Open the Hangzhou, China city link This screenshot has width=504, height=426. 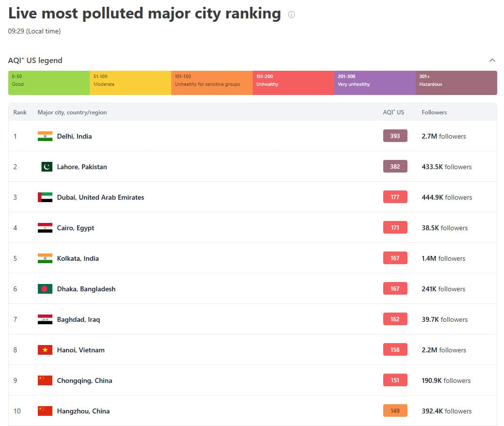83,411
